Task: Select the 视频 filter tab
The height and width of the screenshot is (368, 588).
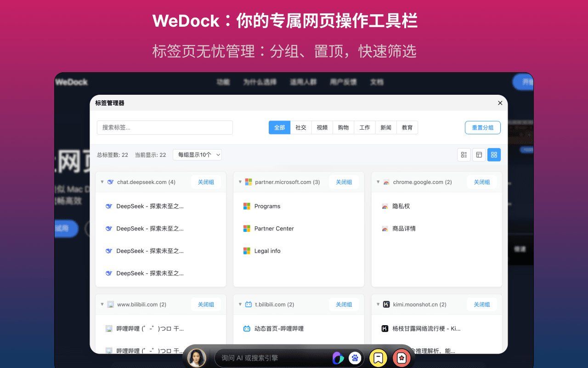Action: click(322, 127)
